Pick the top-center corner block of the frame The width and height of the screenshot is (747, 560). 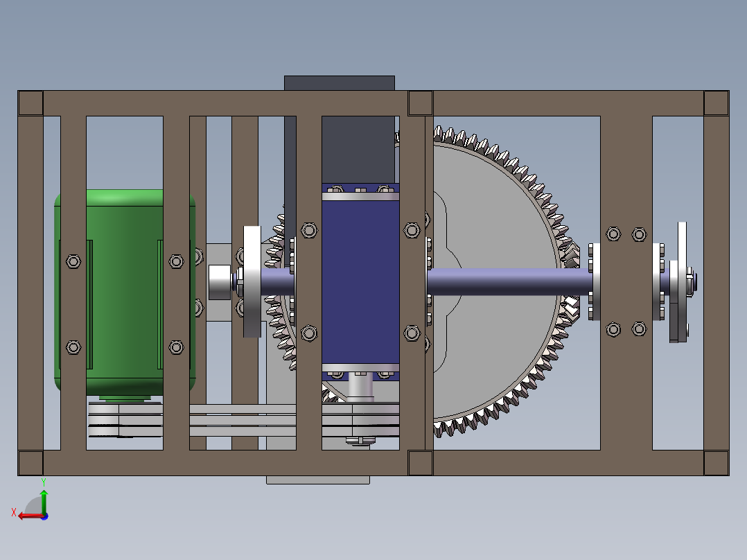(x=420, y=103)
